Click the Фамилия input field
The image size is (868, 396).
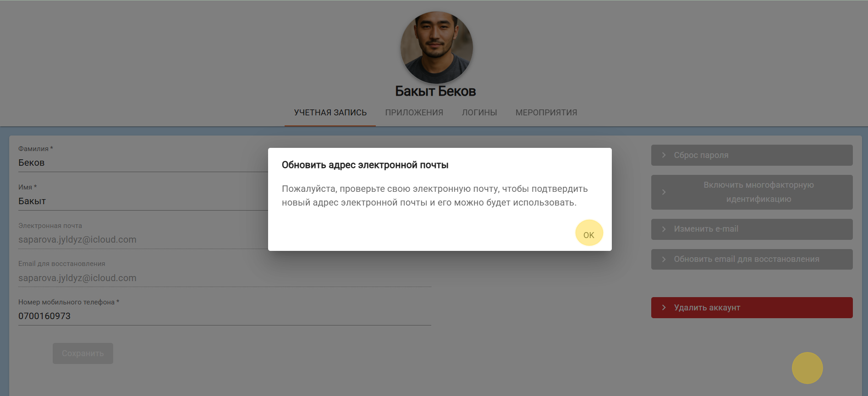[x=143, y=163]
